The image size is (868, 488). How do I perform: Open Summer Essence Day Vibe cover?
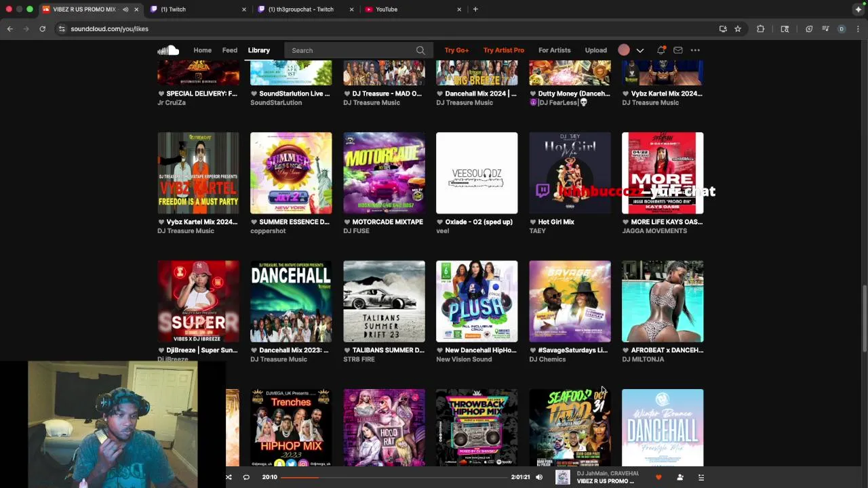tap(291, 173)
